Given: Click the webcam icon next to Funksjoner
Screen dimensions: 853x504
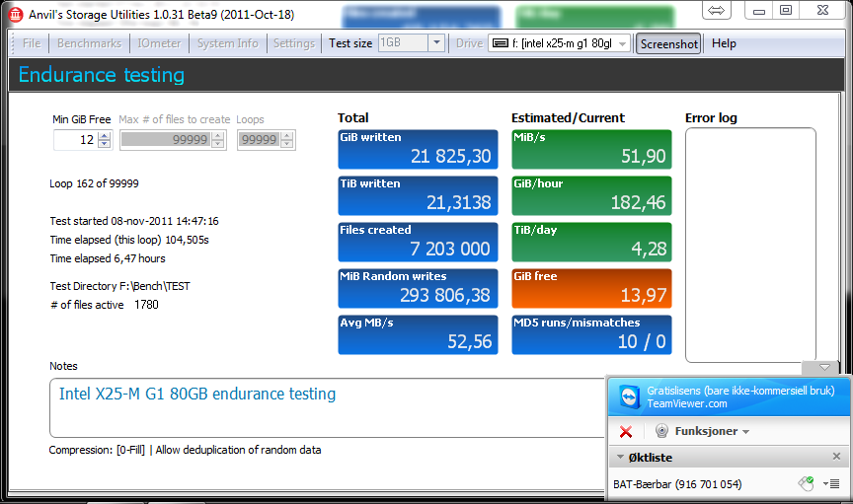Looking at the screenshot, I should [661, 431].
